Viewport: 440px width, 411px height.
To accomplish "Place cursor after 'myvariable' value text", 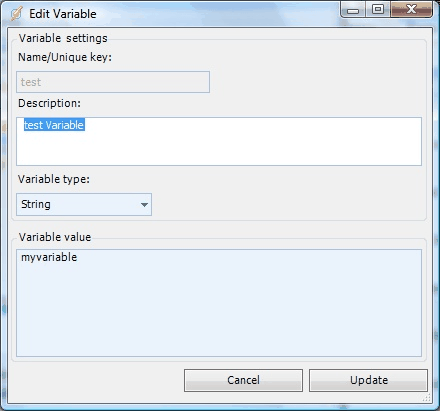I will (x=78, y=257).
